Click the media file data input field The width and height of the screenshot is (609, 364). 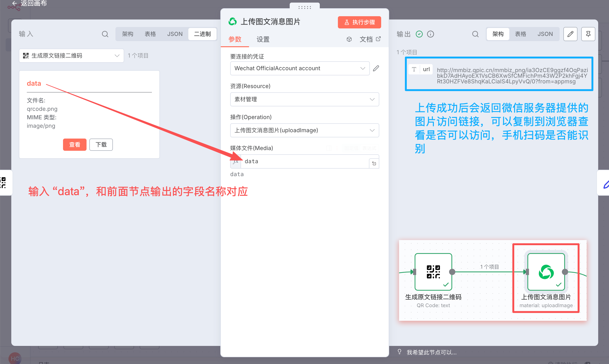click(x=304, y=161)
